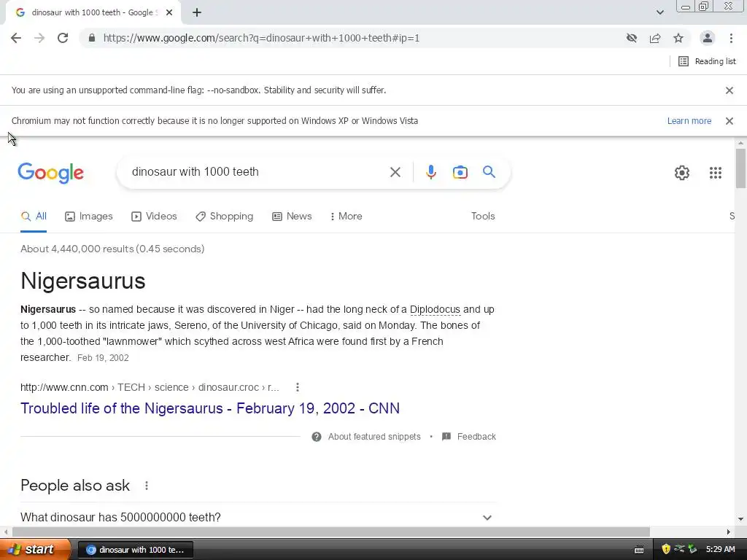747x560 pixels.
Task: Share this page via the share icon
Action: coord(655,38)
